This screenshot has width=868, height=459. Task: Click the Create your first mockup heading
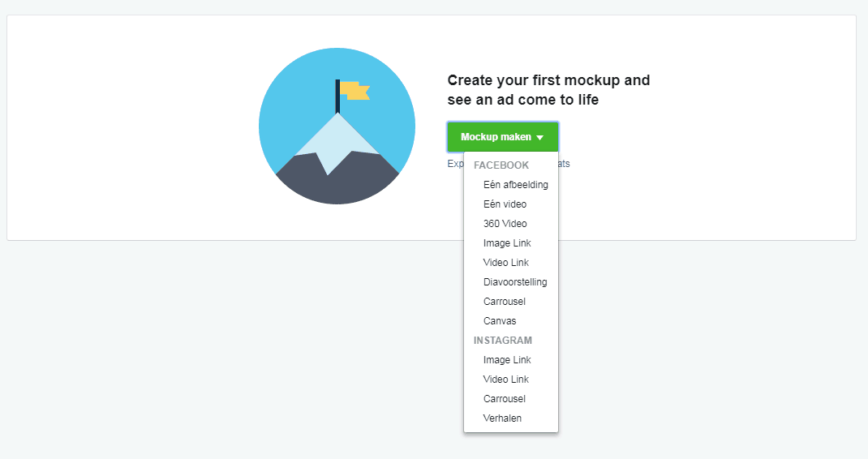click(x=548, y=90)
